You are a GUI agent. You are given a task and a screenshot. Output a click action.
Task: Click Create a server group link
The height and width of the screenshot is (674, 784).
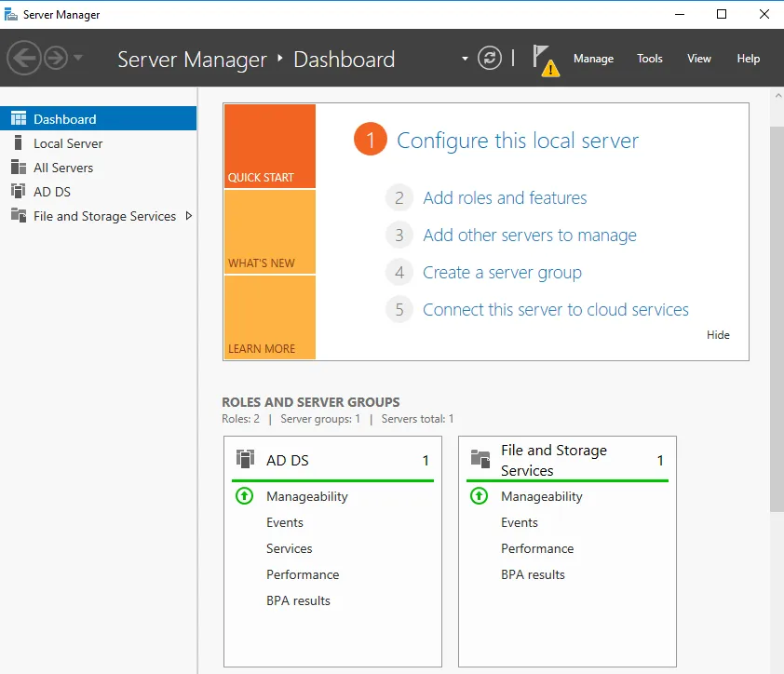click(x=502, y=273)
